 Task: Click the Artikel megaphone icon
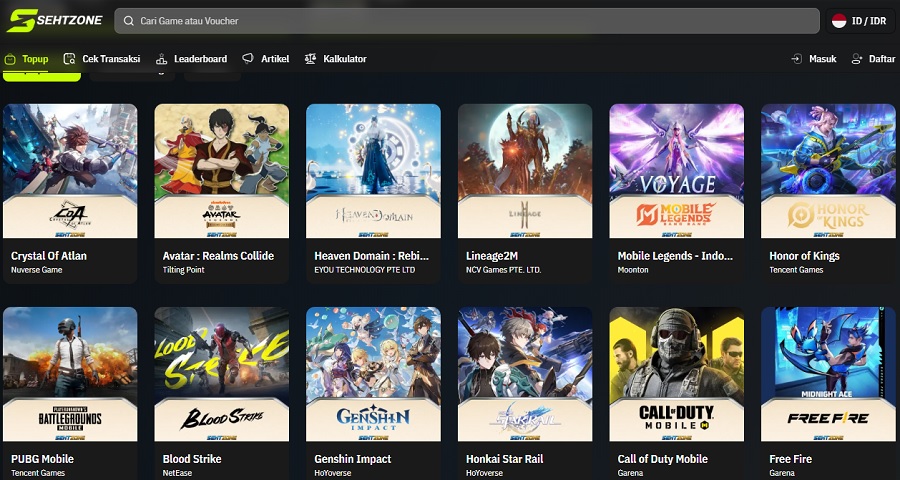click(x=247, y=59)
